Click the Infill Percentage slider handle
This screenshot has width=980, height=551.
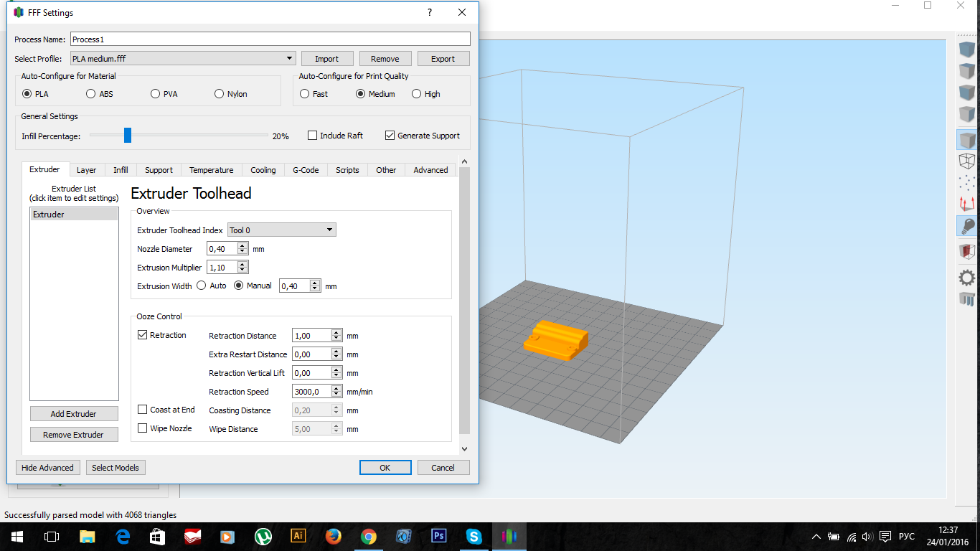coord(128,136)
